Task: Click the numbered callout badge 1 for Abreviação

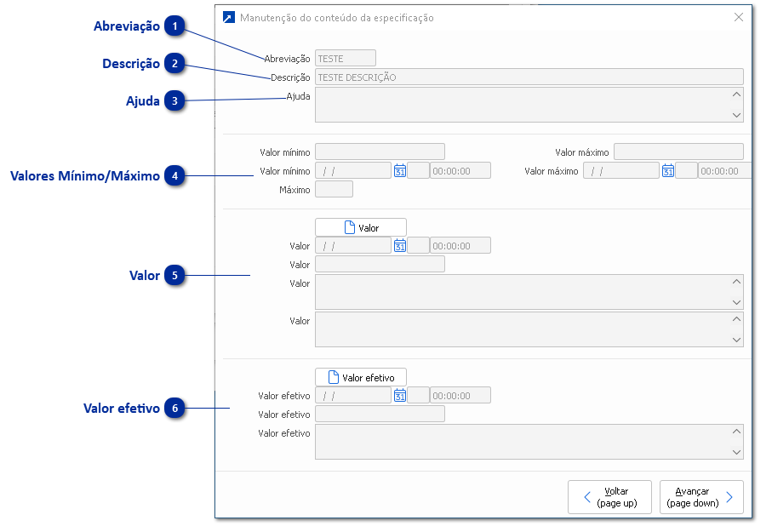Action: (x=175, y=26)
